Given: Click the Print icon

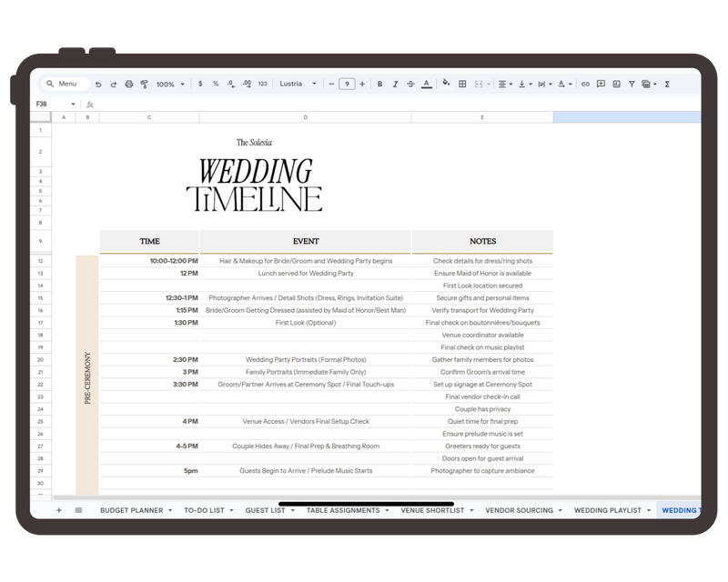Looking at the screenshot, I should (x=128, y=84).
